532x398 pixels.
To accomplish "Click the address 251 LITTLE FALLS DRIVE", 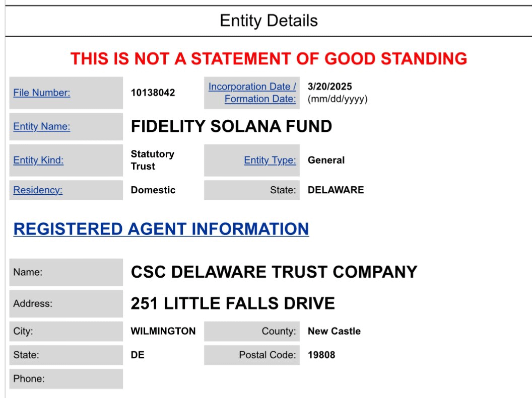I will click(232, 303).
